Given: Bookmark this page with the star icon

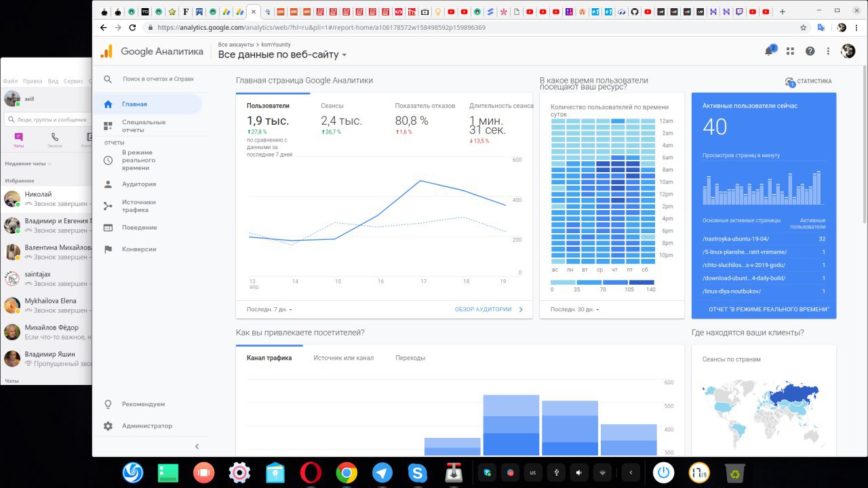Looking at the screenshot, I should 804,28.
